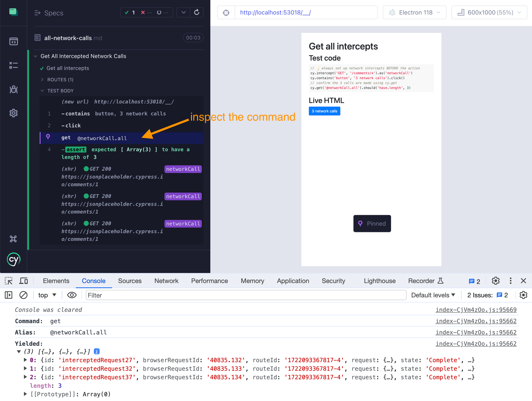Screen dimensions: 532x401
Task: Clear the console with the ban icon
Action: pos(23,295)
